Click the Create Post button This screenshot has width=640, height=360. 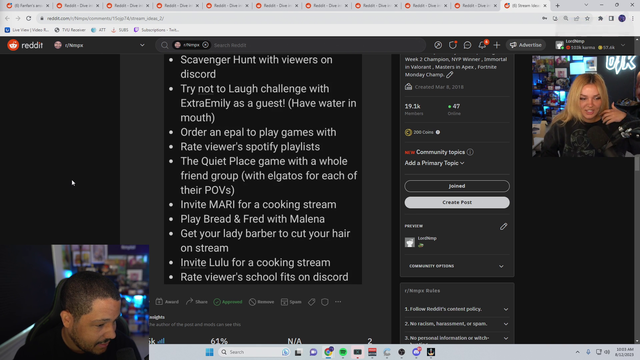457,202
